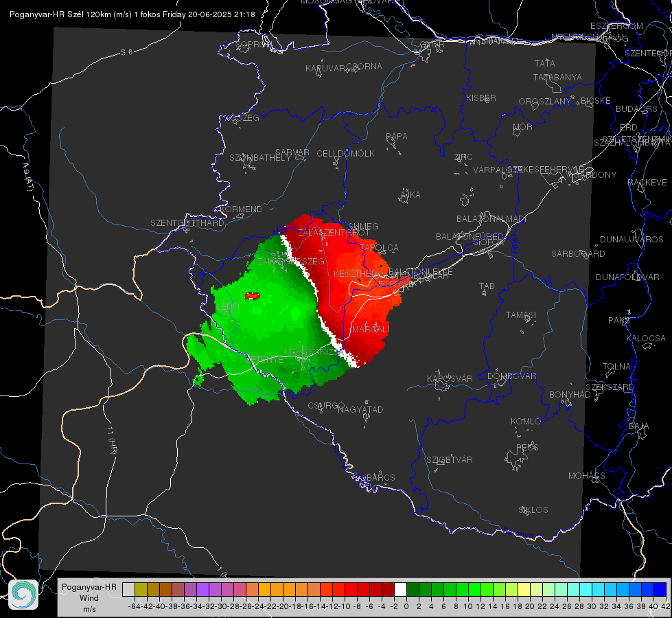This screenshot has height=618, width=672.
Task: Click the purple swatch between -34 and -32
Action: [202, 589]
